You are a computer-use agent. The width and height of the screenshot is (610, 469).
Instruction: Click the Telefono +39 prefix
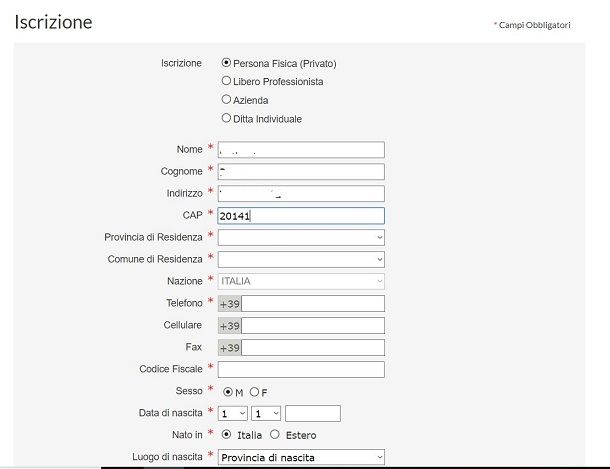(x=230, y=303)
